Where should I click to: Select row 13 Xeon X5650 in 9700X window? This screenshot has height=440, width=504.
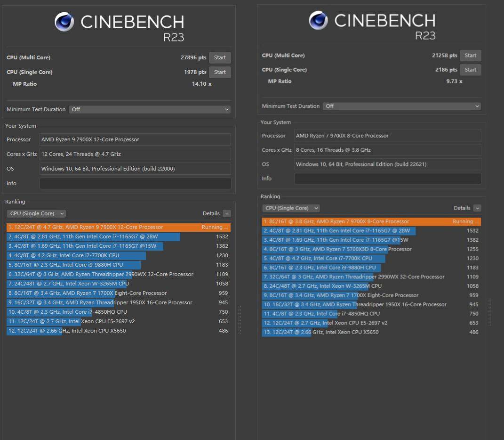click(372, 332)
